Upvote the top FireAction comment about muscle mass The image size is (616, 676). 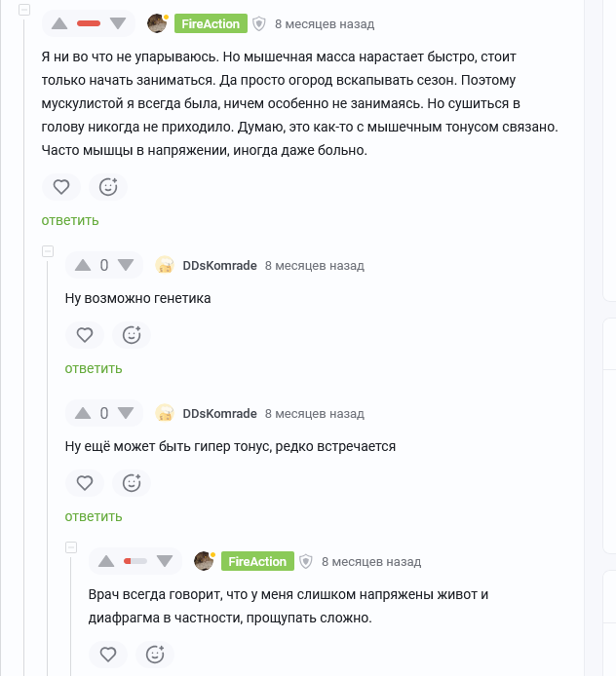pos(58,23)
